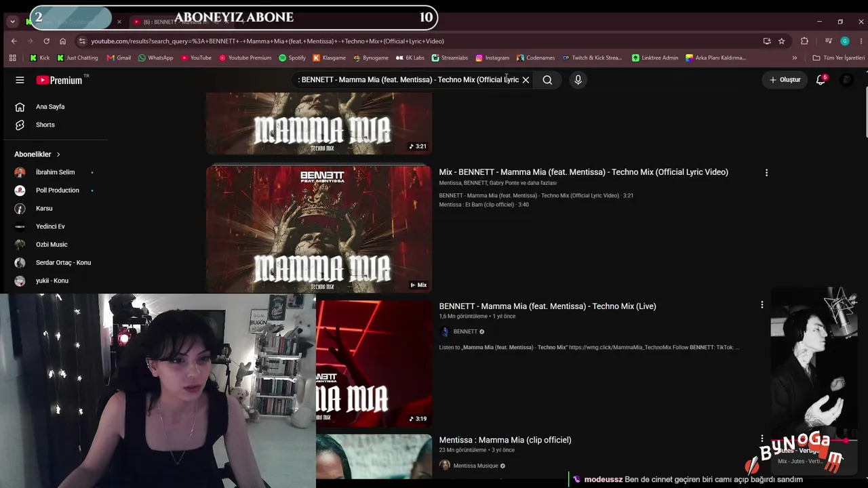868x488 pixels.
Task: Open the Bynogame bookmark
Action: pyautogui.click(x=370, y=58)
